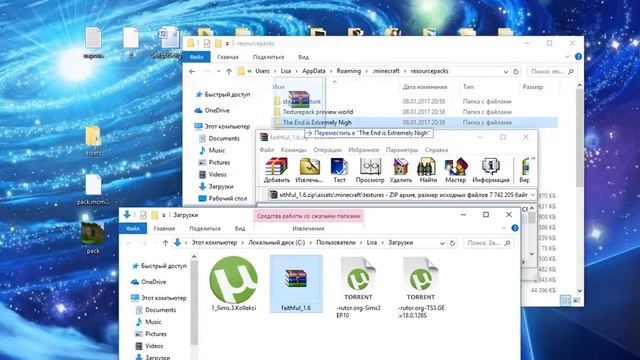Refresh the resourcepacks folder view
The width and height of the screenshot is (640, 360).
click(x=516, y=71)
